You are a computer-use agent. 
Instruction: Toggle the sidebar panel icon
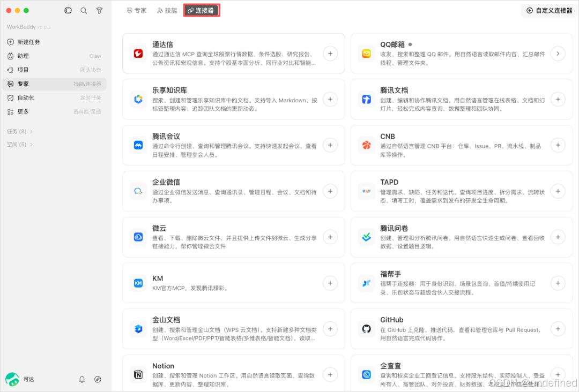(x=68, y=10)
